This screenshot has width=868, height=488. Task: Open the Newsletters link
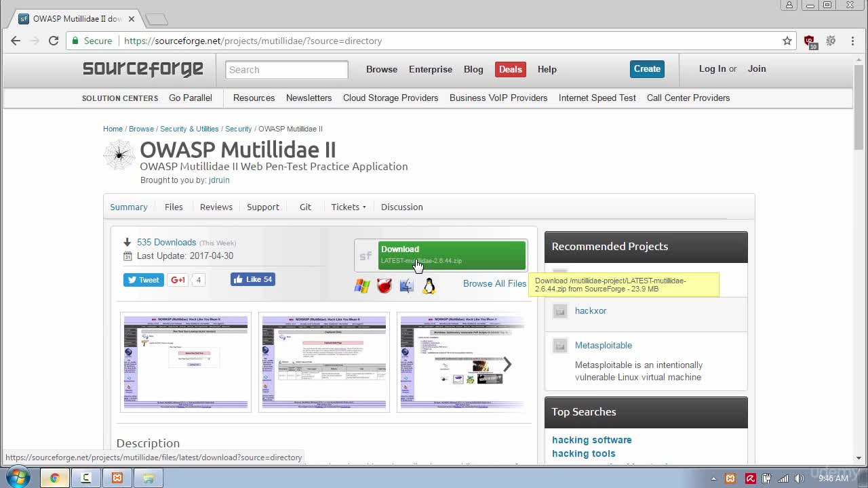309,98
